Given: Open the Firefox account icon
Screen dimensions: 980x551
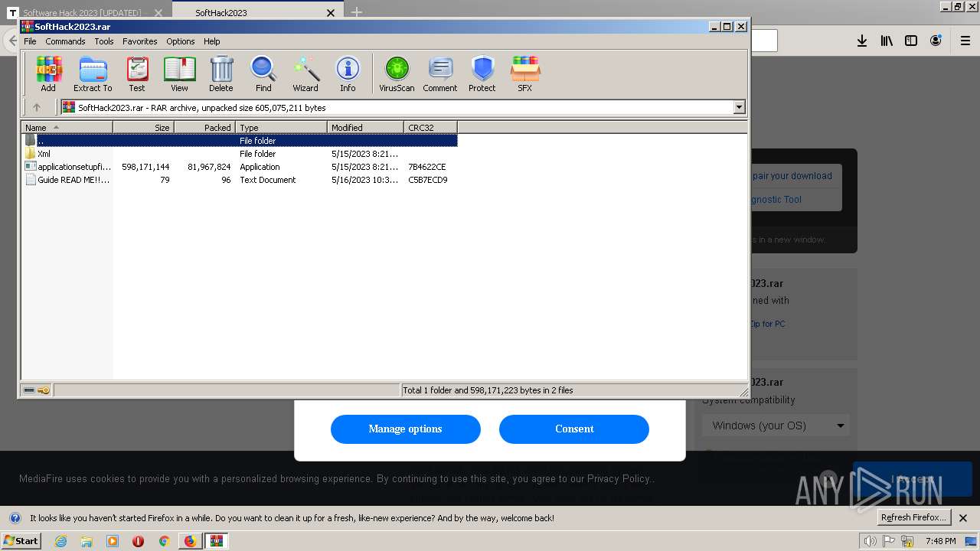Looking at the screenshot, I should point(936,41).
